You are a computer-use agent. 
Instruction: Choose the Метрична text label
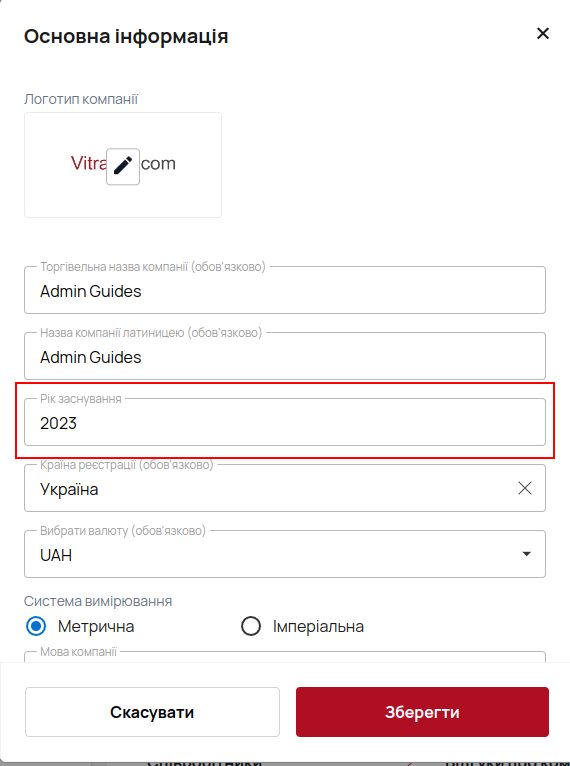96,626
